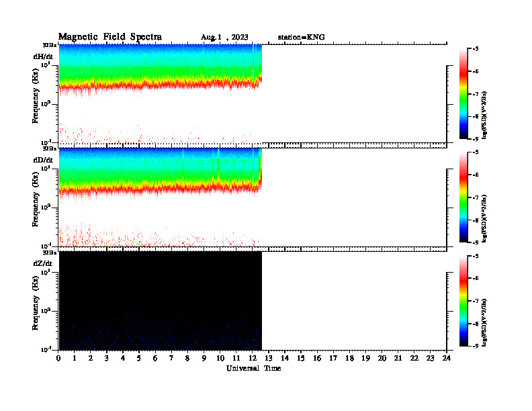Click the dD/dt panel label

pos(43,160)
